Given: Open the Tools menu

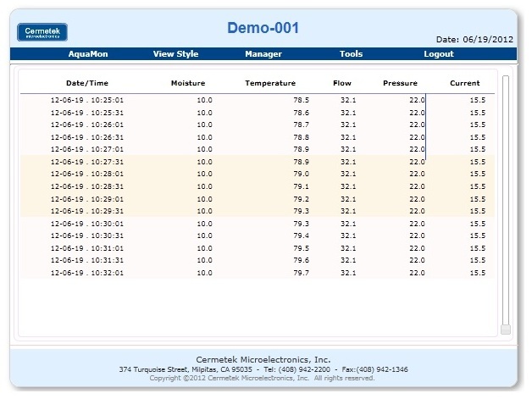Looking at the screenshot, I should 352,54.
